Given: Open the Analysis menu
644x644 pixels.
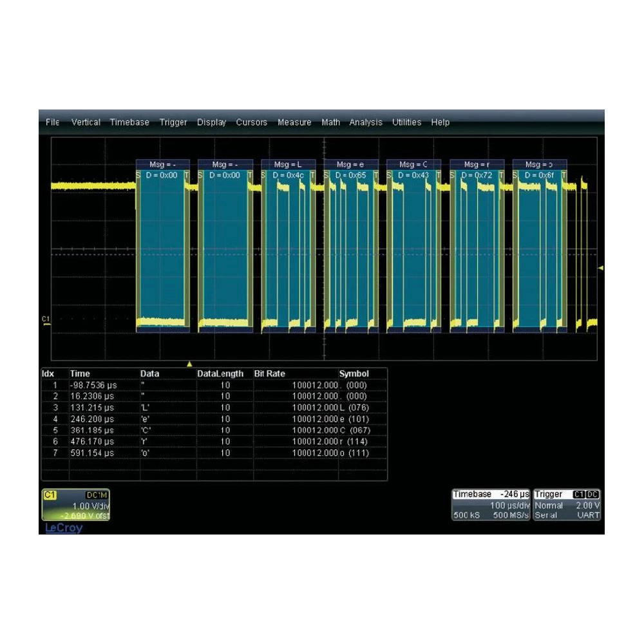Looking at the screenshot, I should point(366,122).
